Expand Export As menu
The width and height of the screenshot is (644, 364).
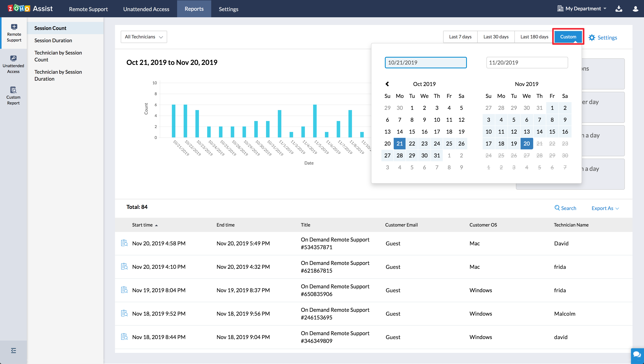tap(605, 208)
